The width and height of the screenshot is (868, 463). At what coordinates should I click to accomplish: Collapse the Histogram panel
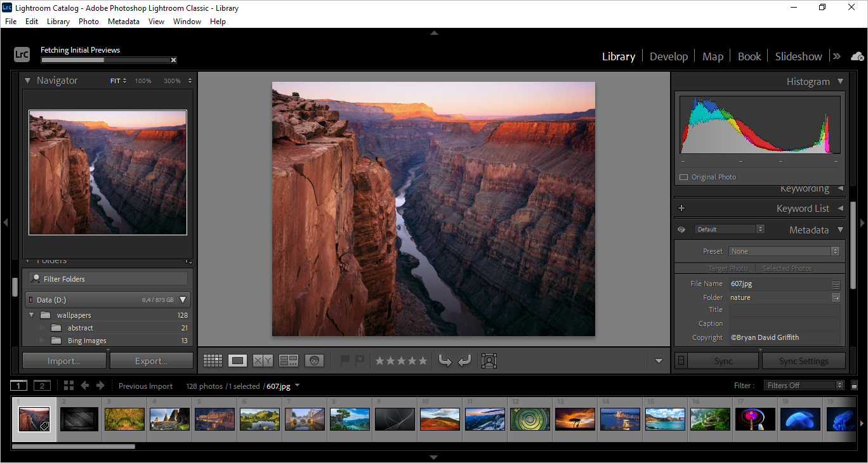(x=840, y=81)
